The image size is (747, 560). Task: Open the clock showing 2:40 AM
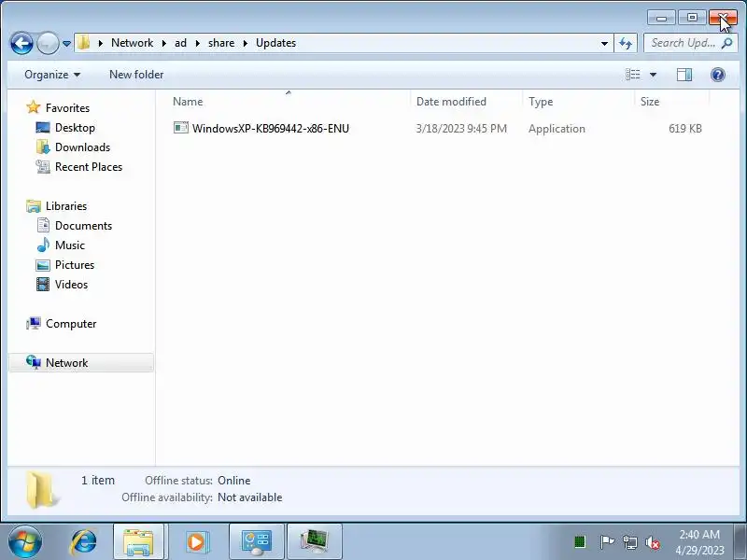[699, 542]
